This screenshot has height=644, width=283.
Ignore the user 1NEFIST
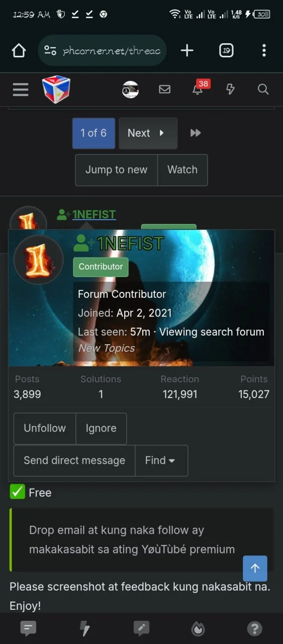point(101,428)
